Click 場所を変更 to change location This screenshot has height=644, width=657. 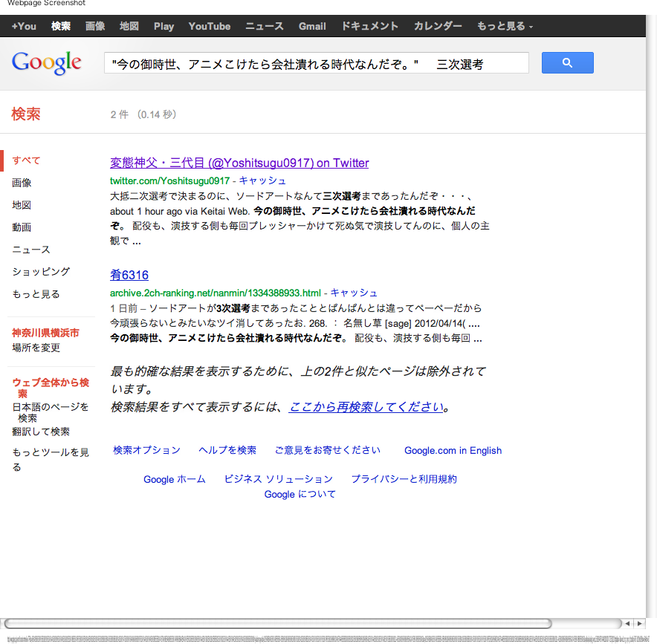pos(36,348)
